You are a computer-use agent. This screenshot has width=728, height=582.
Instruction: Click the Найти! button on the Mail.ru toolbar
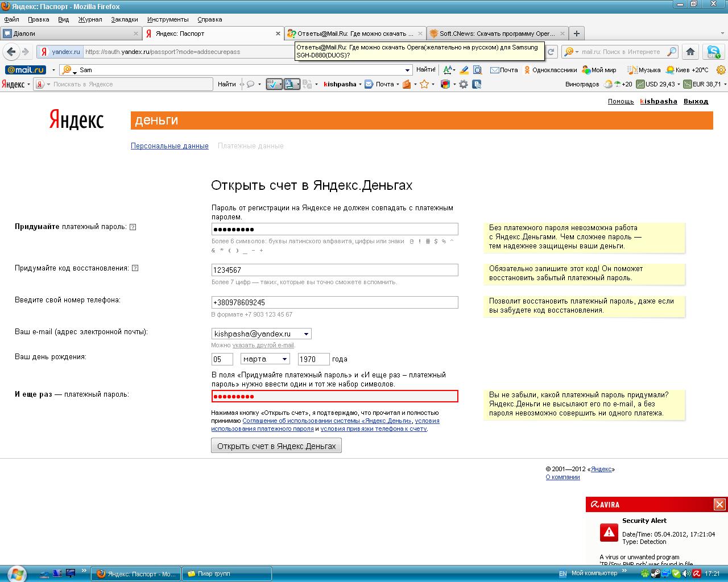(425, 70)
